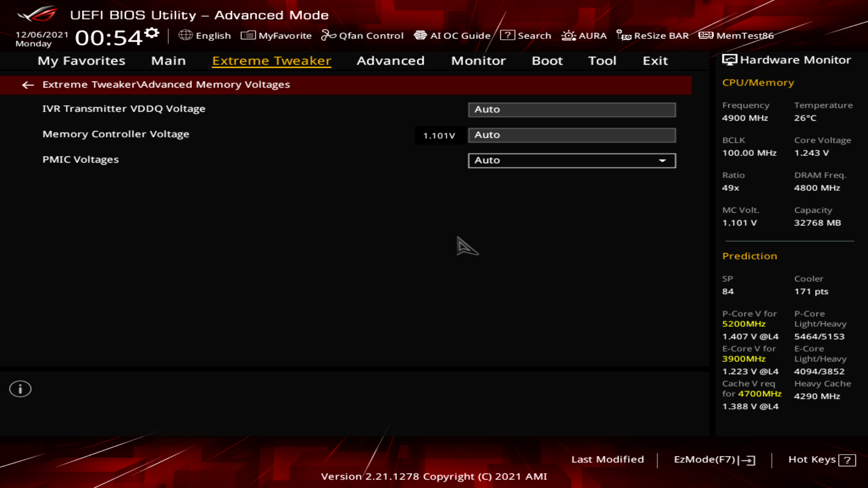Open the Search question mark tool
The height and width of the screenshot is (488, 868).
tap(508, 35)
